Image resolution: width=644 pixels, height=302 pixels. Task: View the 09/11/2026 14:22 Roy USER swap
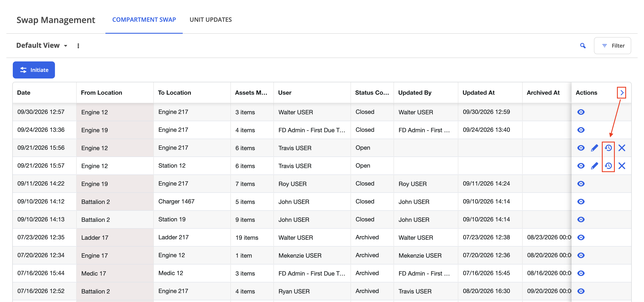click(581, 184)
